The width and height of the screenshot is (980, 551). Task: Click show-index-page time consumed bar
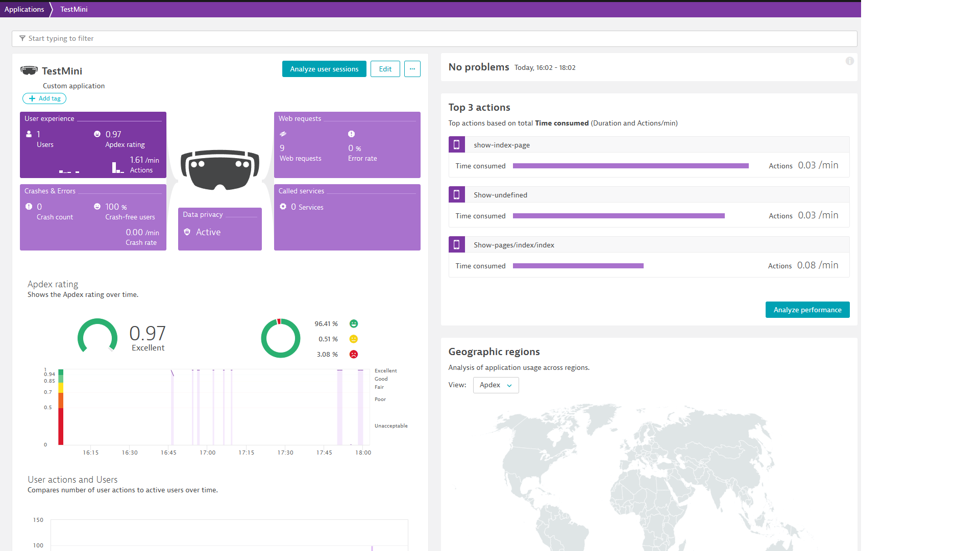coord(630,166)
